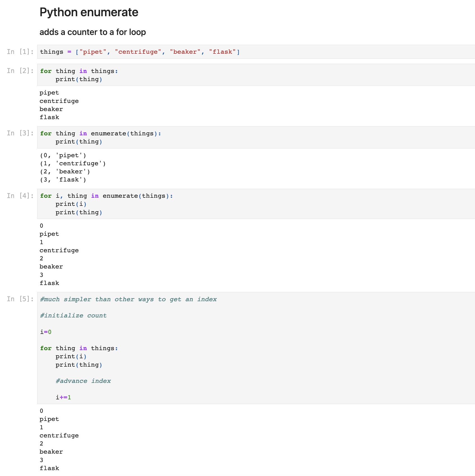
Task: Click the (1, 'centrifuge') output line
Action: click(x=73, y=163)
